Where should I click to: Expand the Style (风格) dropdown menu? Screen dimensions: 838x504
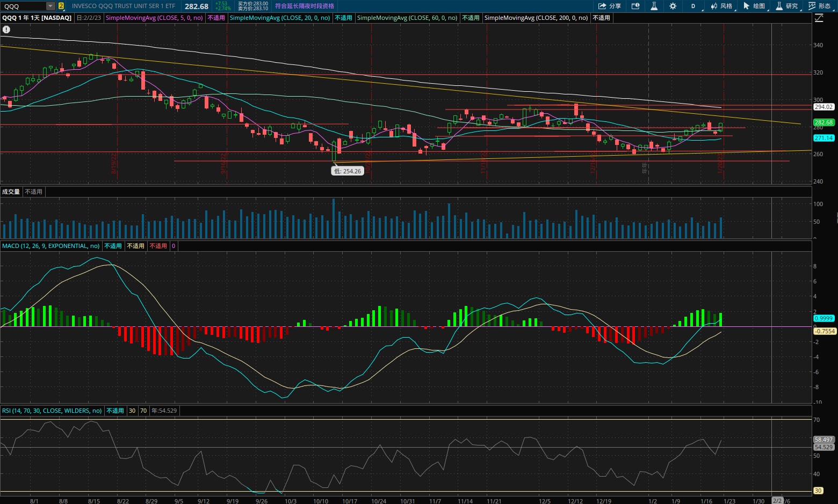click(721, 6)
